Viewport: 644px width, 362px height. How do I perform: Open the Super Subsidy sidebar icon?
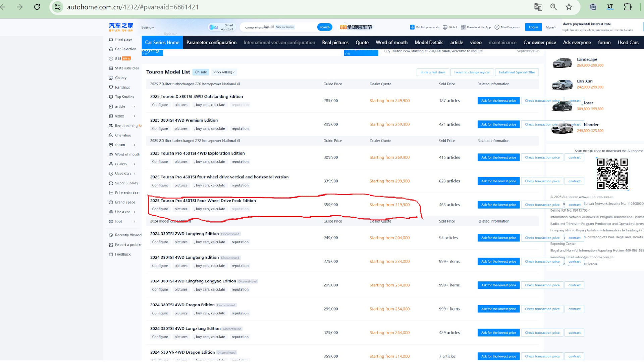[111, 183]
